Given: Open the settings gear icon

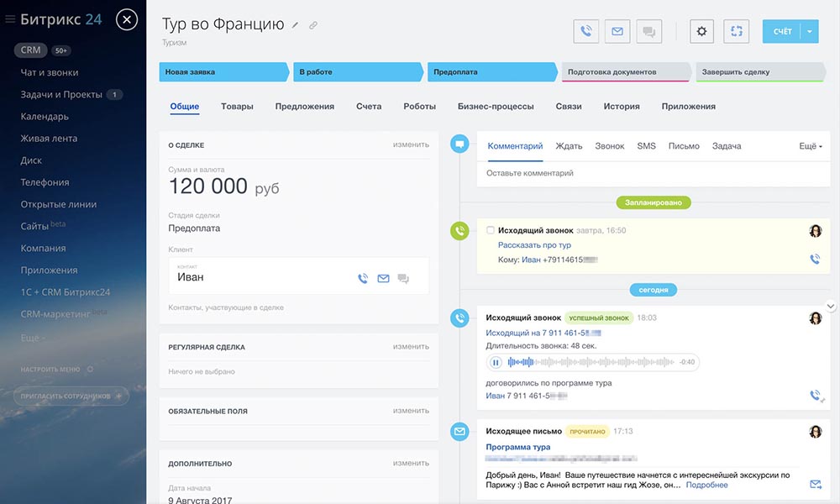Looking at the screenshot, I should coord(702,32).
